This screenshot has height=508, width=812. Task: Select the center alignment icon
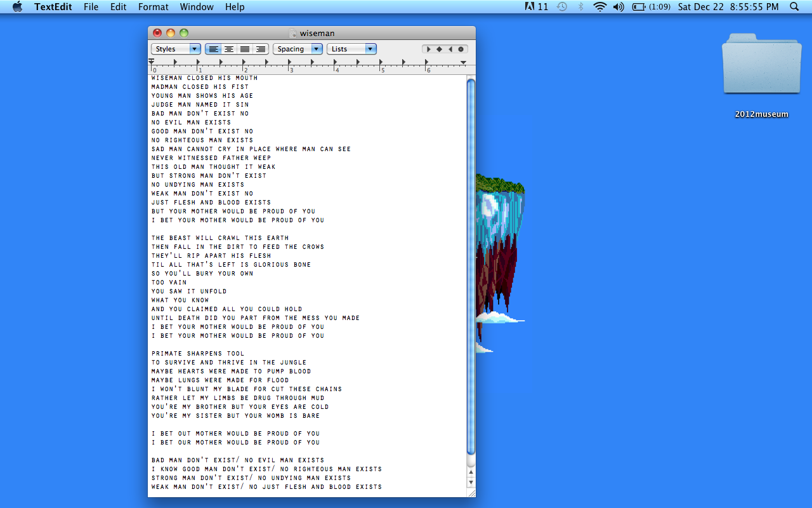228,49
